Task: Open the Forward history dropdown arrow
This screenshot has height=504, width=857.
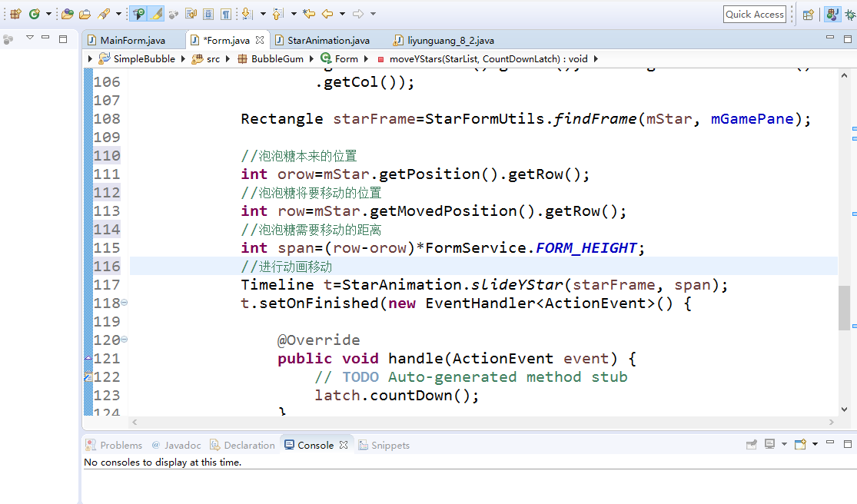Action: (x=374, y=14)
